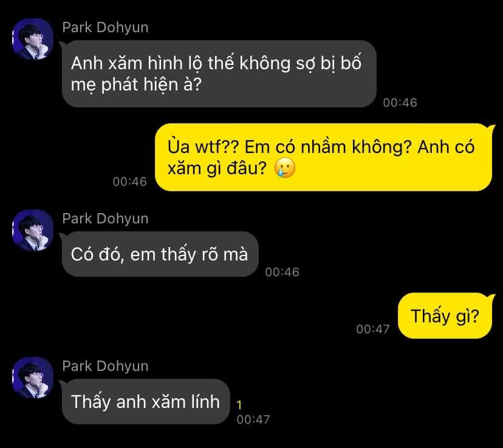Screen dimensions: 503x448
Task: Click the crying-smile emoji in yellow message
Action: pos(285,168)
